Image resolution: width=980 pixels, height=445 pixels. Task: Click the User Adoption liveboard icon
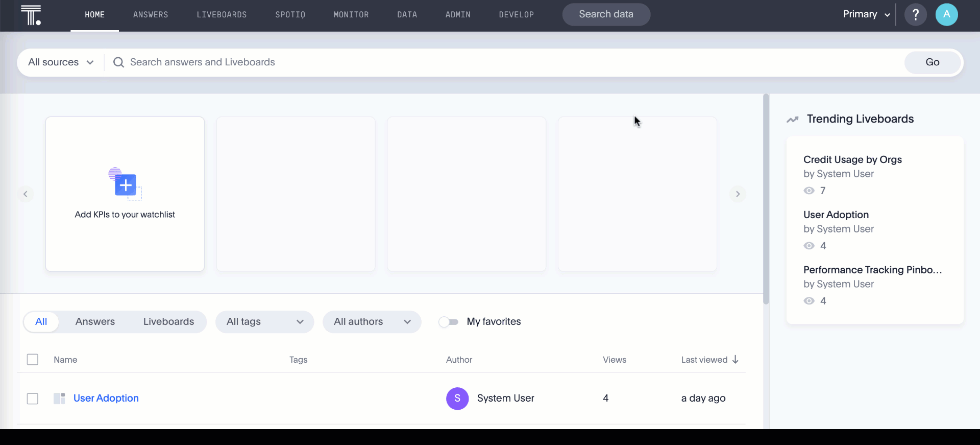[59, 399]
